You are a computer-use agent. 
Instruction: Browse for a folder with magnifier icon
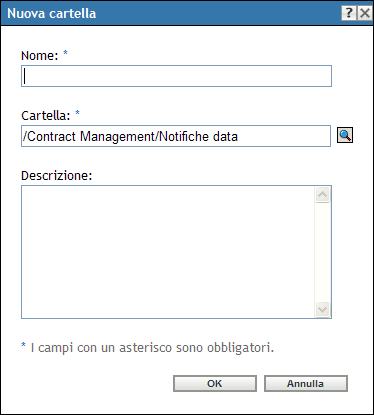click(x=345, y=135)
